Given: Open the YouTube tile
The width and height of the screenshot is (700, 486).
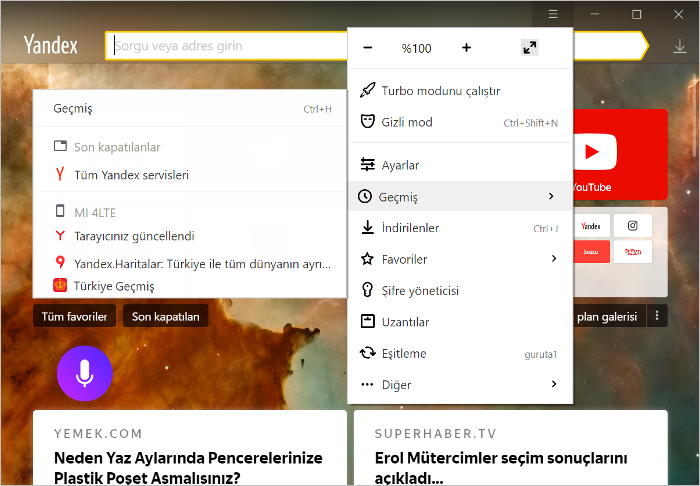Looking at the screenshot, I should point(621,154).
